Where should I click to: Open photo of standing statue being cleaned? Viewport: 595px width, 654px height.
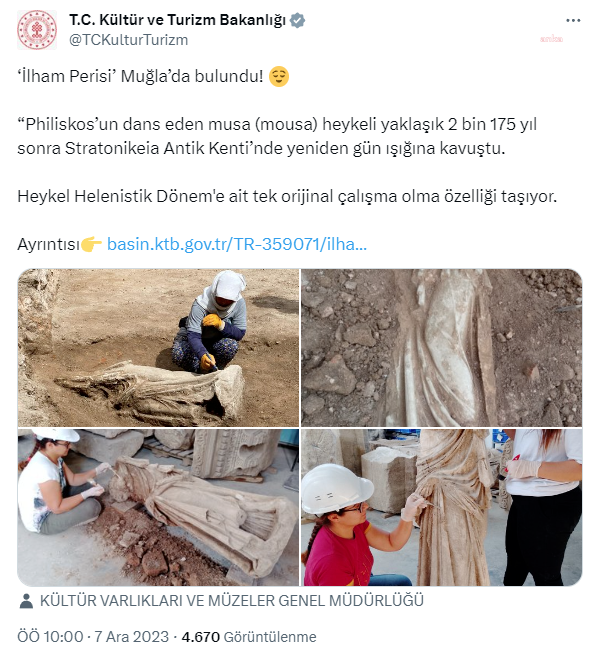[x=442, y=507]
